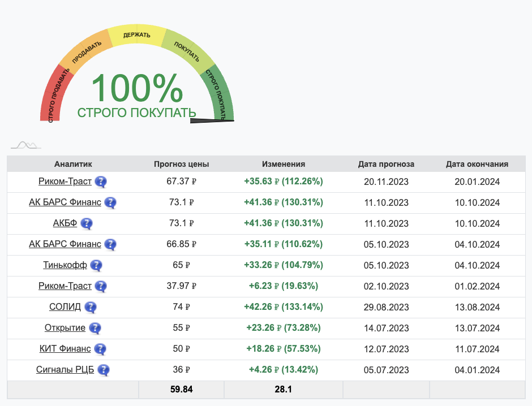
Task: Click the 67.37 ₽ price forecast
Action: pos(181,182)
